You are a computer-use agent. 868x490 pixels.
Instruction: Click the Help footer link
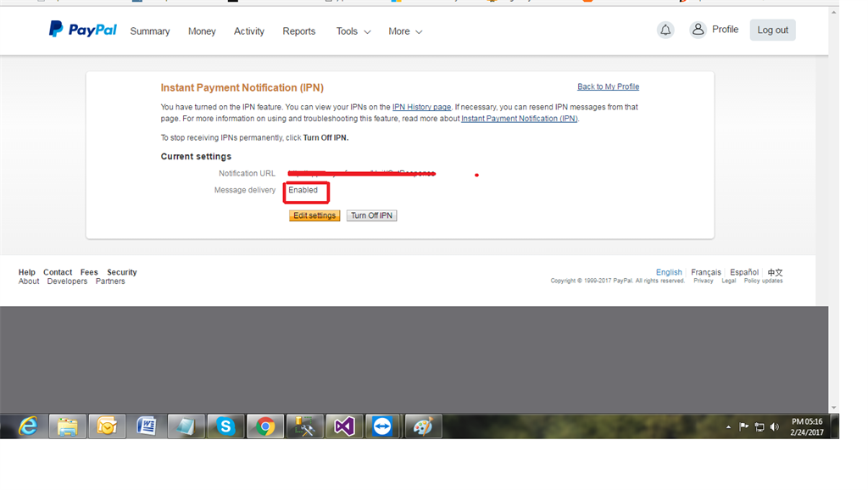tap(26, 272)
